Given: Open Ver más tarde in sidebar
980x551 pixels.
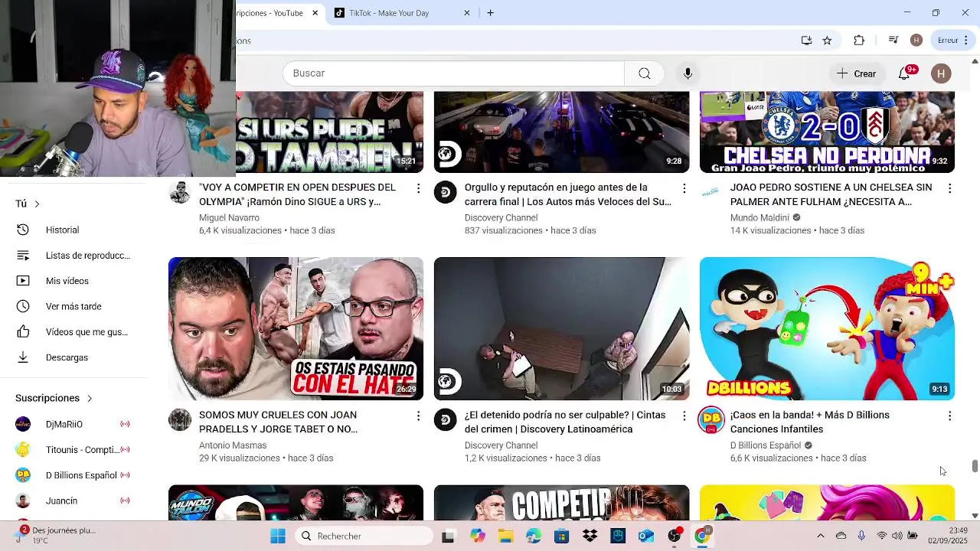Looking at the screenshot, I should 73,306.
